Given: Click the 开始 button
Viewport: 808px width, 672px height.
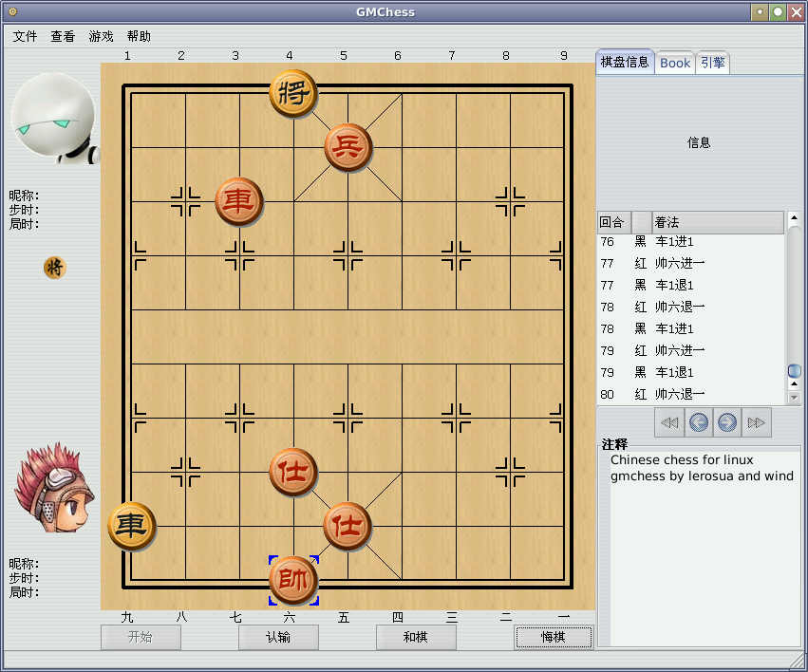Looking at the screenshot, I should (141, 638).
